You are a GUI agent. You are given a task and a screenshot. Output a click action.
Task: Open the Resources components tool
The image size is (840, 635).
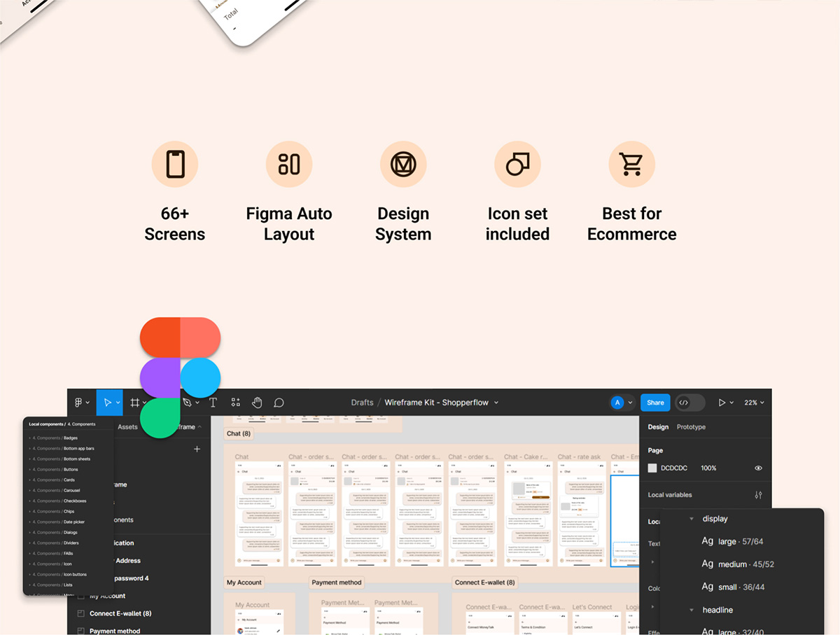click(235, 403)
